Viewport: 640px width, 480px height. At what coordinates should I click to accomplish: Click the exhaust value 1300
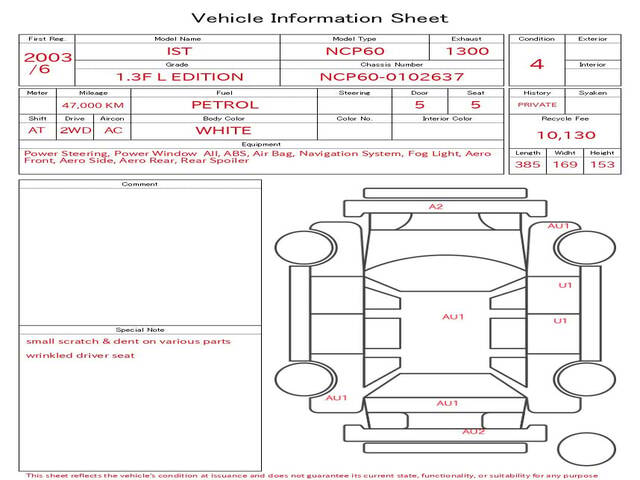[467, 51]
